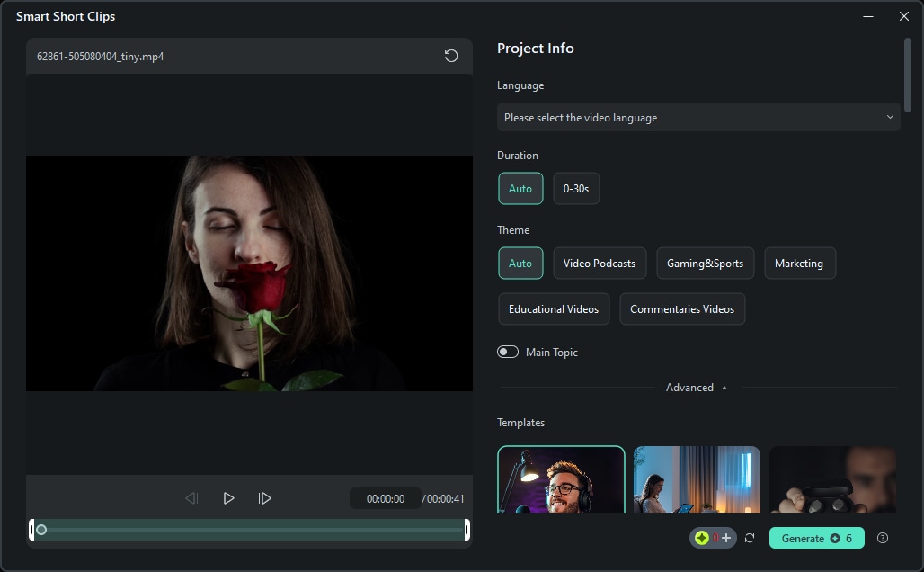Viewport: 924px width, 572px height.
Task: Select Auto under Theme
Action: (x=520, y=263)
